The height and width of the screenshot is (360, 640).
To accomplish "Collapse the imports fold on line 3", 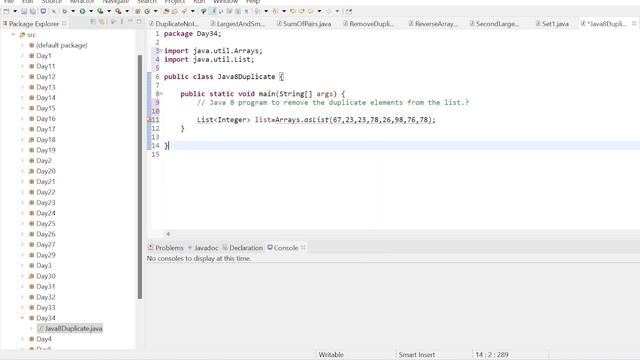I will click(x=162, y=51).
